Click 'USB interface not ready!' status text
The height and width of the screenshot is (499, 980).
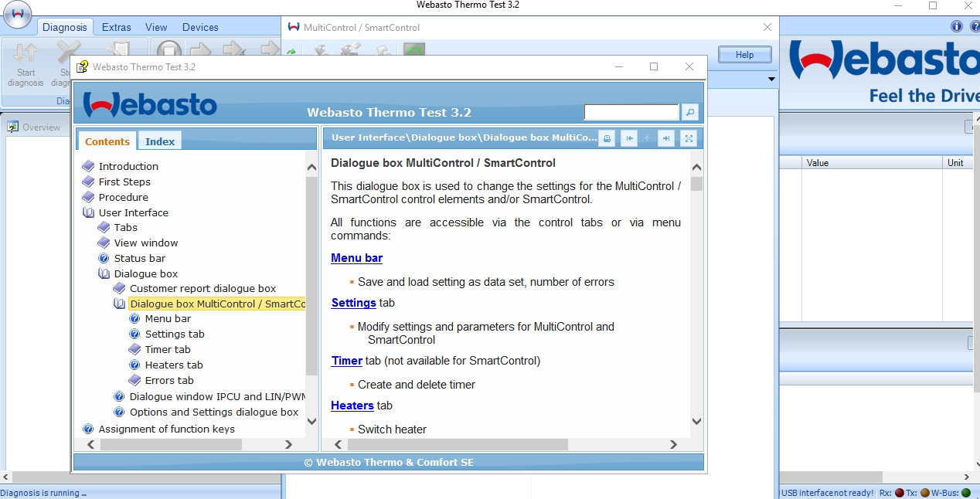pyautogui.click(x=828, y=493)
